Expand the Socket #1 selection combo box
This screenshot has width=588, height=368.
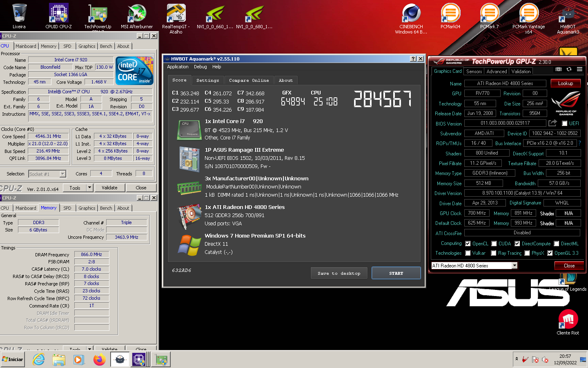47,174
